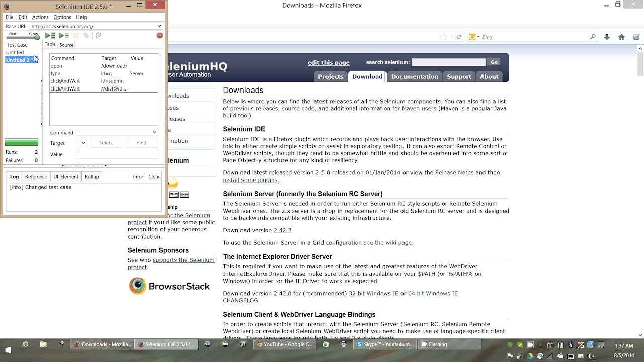Switch to Skype taskbar item
This screenshot has width=644, height=362.
[385, 344]
